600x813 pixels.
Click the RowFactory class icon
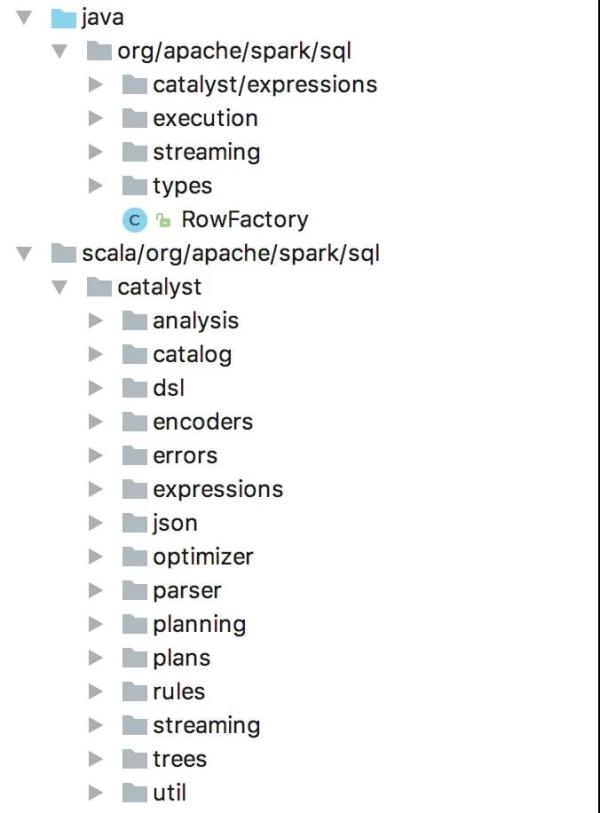pos(134,220)
